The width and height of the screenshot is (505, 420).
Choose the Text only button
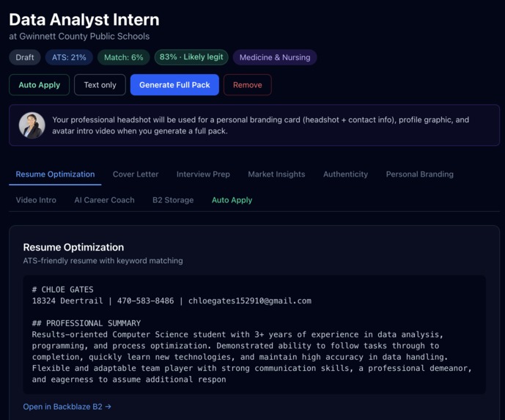point(100,85)
